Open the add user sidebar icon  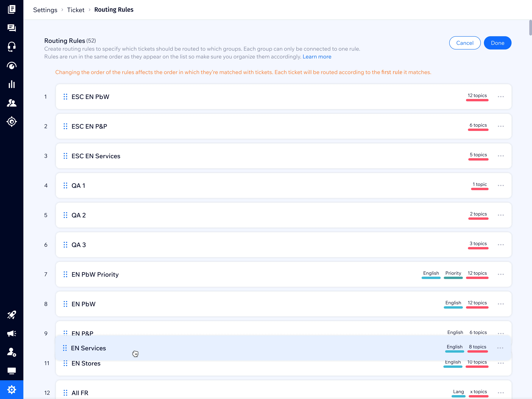point(12,352)
